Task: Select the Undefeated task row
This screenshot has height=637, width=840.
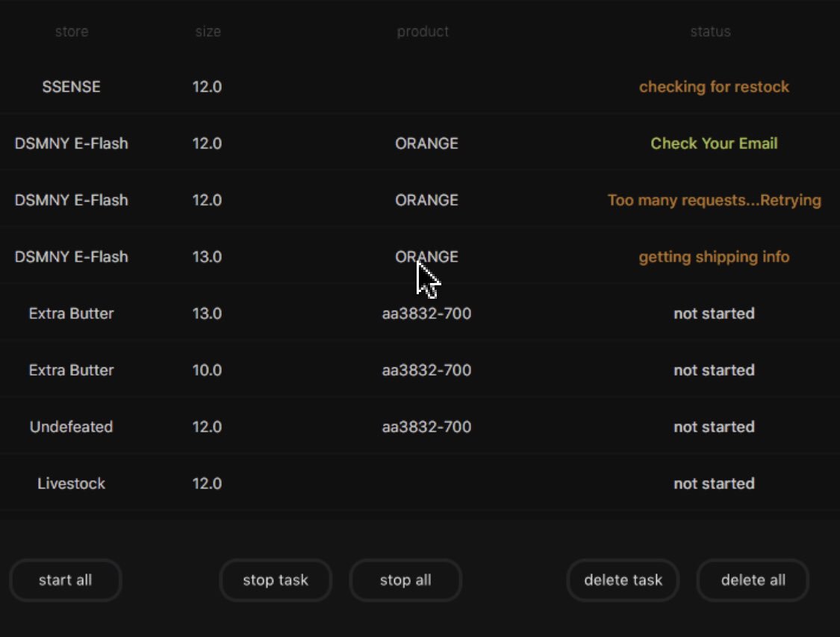Action: pos(420,427)
